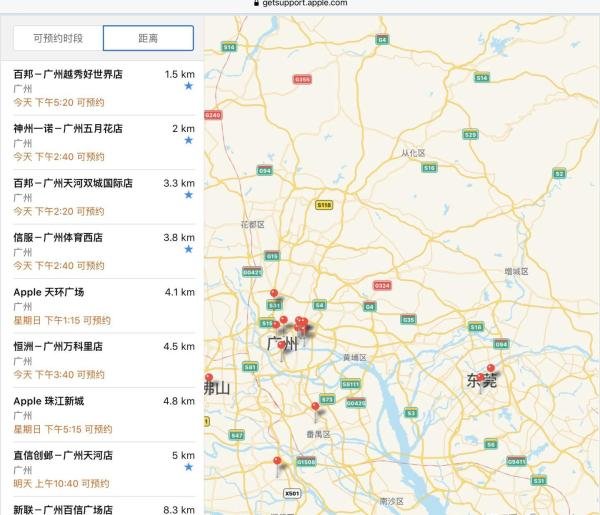The height and width of the screenshot is (515, 600).
Task: Click the S6 green road shield
Action: (x=491, y=444)
